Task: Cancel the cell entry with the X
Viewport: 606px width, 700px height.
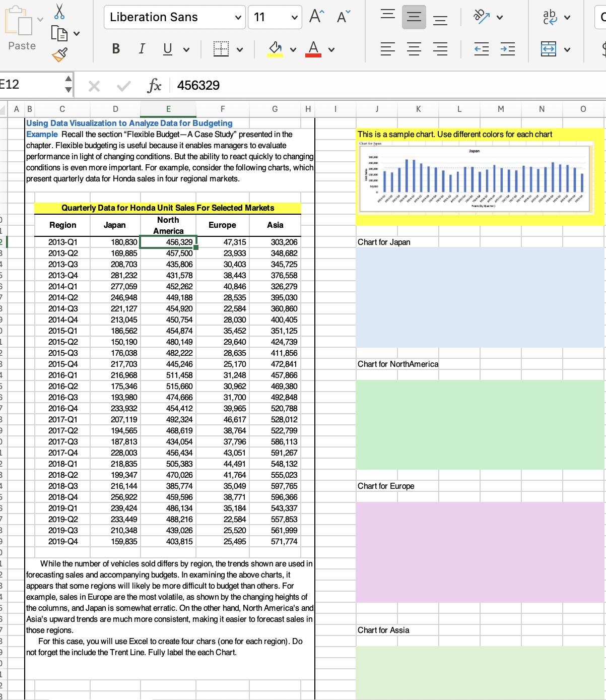Action: (94, 85)
